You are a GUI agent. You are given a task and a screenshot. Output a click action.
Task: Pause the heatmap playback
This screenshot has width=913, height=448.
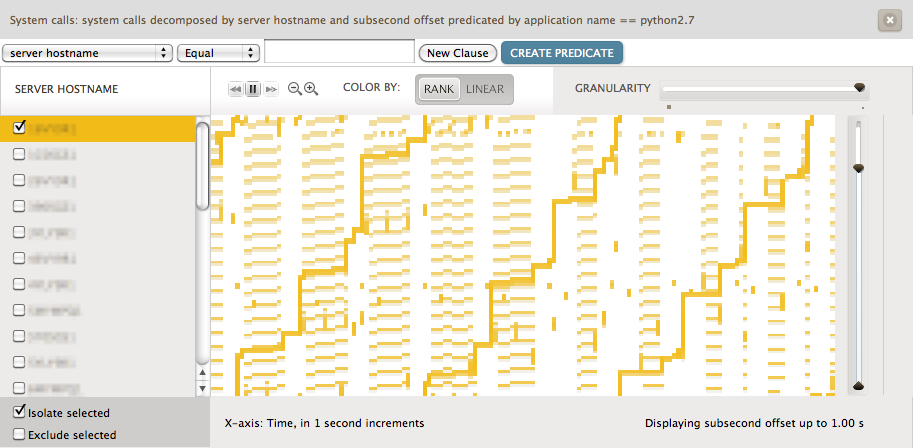click(253, 89)
